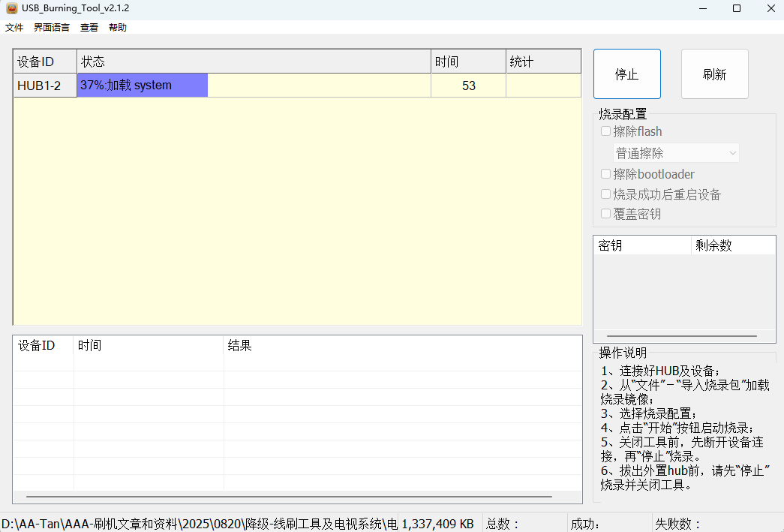Open the 帮助 menu
The image size is (784, 532).
[x=118, y=28]
